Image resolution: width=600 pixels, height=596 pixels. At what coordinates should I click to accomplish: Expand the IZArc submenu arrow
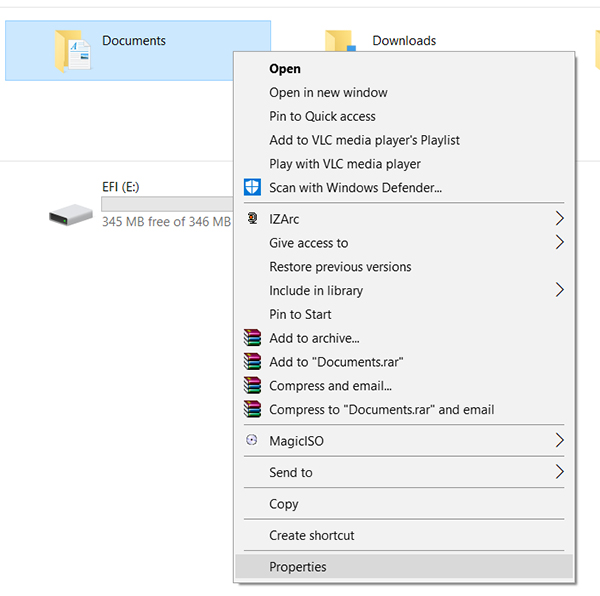click(559, 219)
